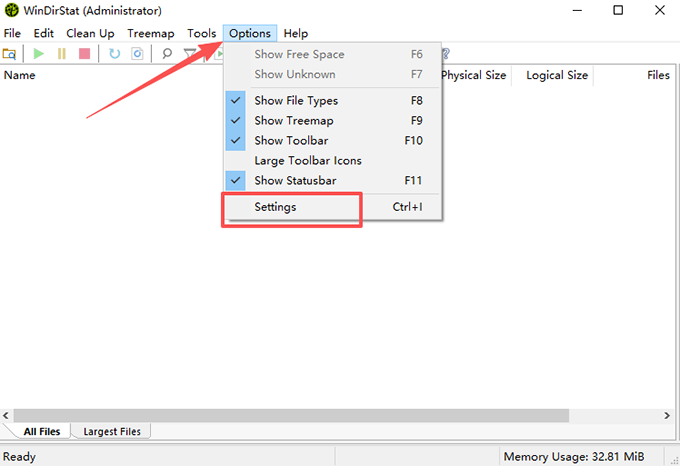
Task: Close the Options menu via its title
Action: 250,33
